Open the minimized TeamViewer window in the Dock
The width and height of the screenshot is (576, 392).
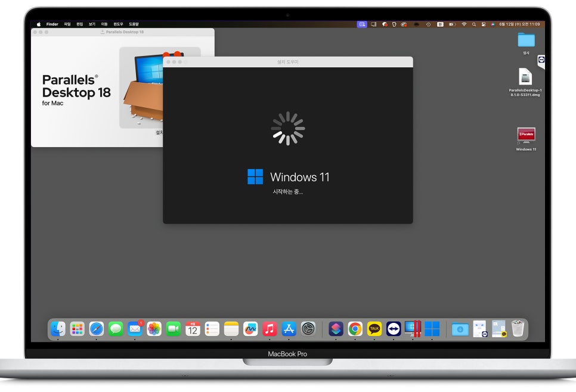click(480, 329)
